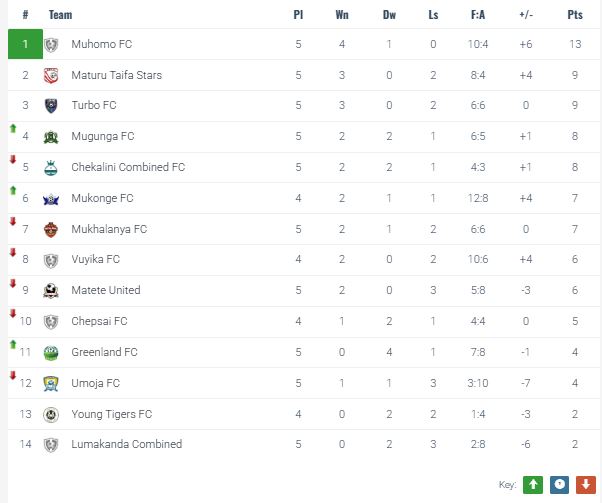602x503 pixels.
Task: Click the Umoja FC team logo
Action: [x=51, y=383]
